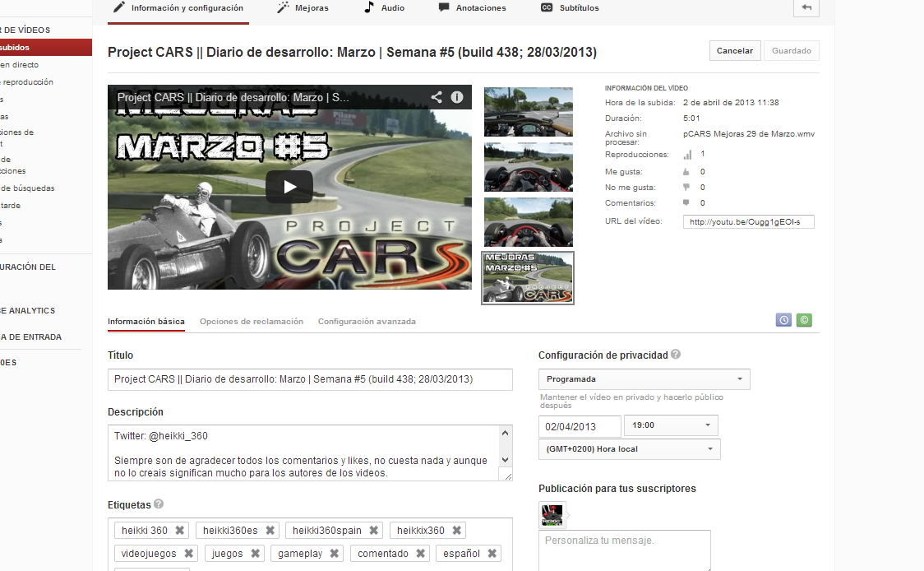Open the Subtítulos tab
The height and width of the screenshot is (571, 924).
570,8
